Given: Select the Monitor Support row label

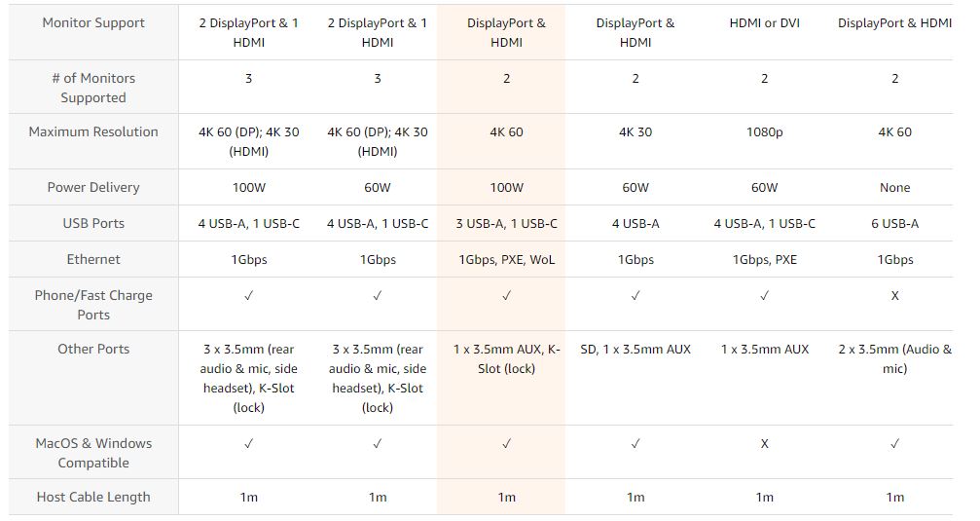Looking at the screenshot, I should [93, 22].
